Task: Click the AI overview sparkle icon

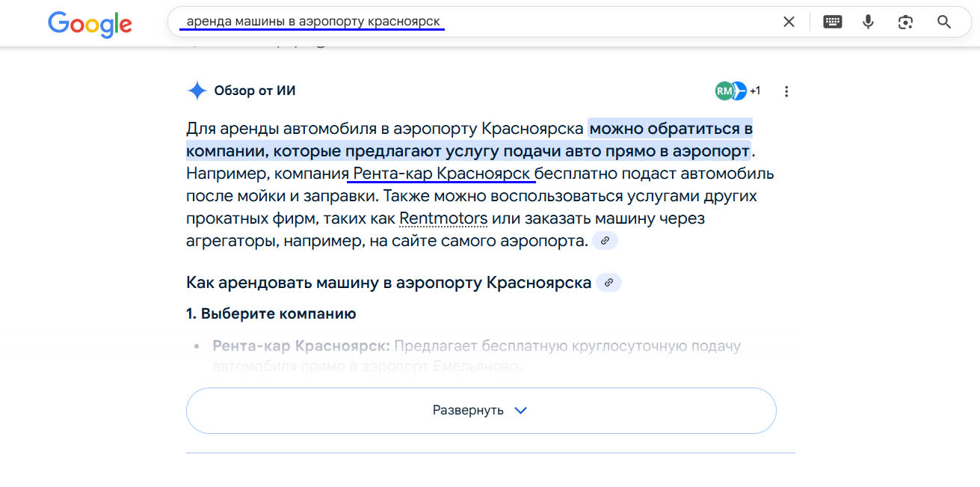Action: (197, 91)
